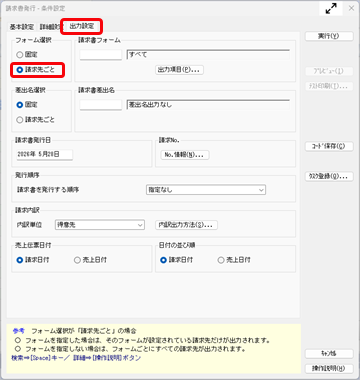The image size is (360, 380).
Task: Click the すべて form name field
Action: (x=208, y=55)
